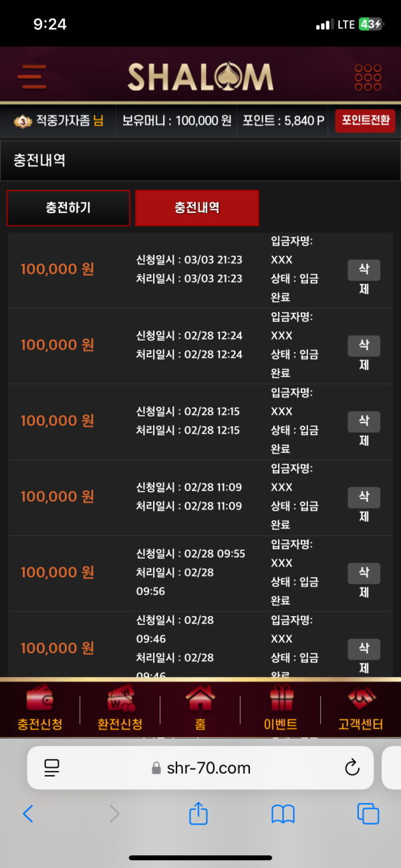This screenshot has height=868, width=401.
Task: Go back with Safari back arrow
Action: click(x=27, y=813)
